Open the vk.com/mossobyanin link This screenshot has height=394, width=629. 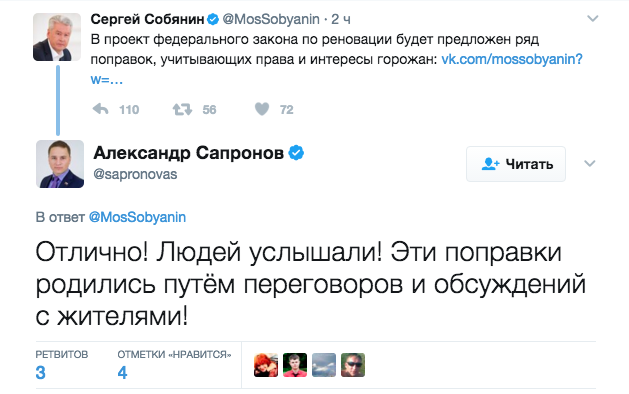click(512, 59)
